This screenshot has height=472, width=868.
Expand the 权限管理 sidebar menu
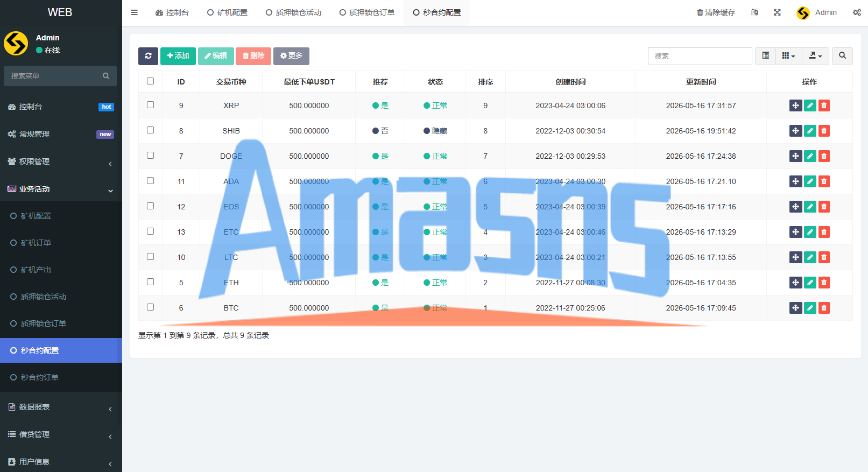click(61, 161)
